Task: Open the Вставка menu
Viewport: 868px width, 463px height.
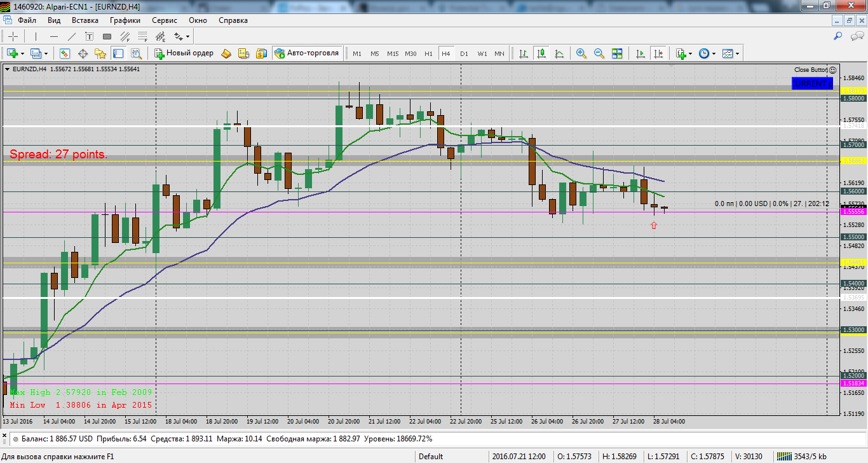Action: (85, 20)
